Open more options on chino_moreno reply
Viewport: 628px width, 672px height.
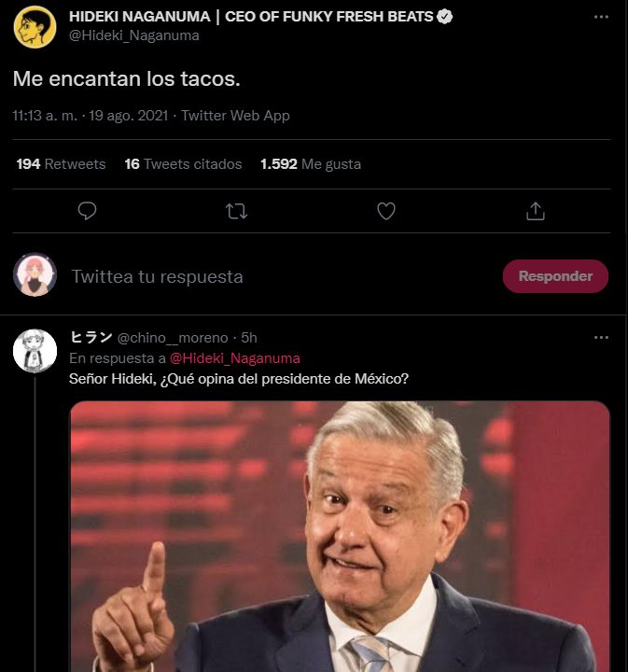[x=602, y=337]
